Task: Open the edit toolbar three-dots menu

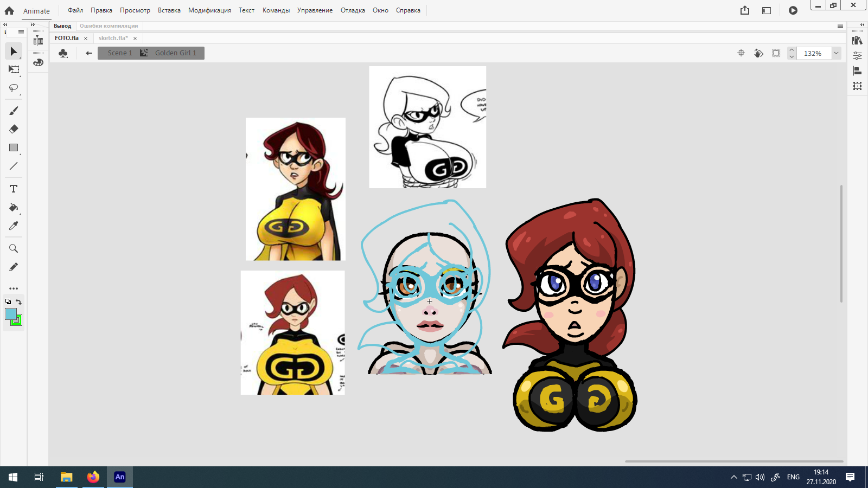Action: pos(14,288)
